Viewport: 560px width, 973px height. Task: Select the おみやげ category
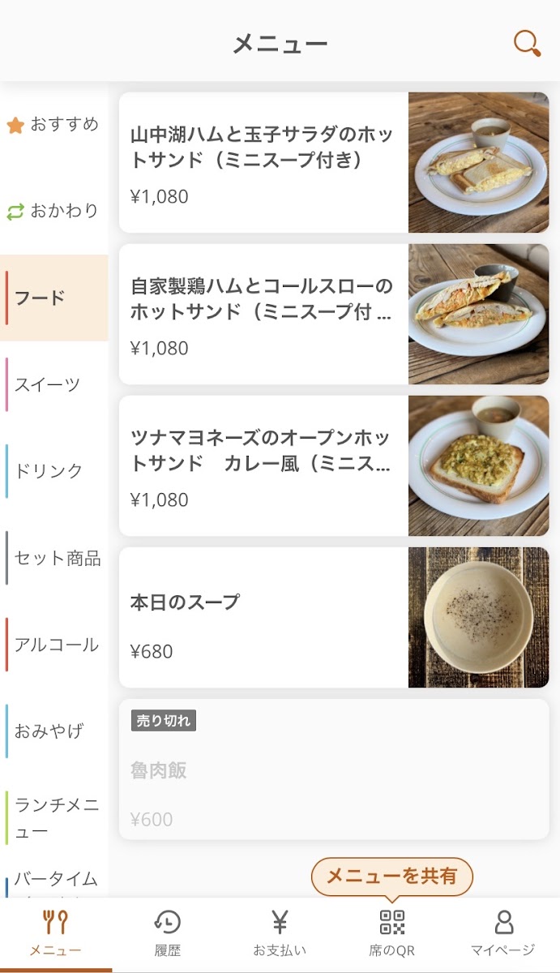point(53,731)
